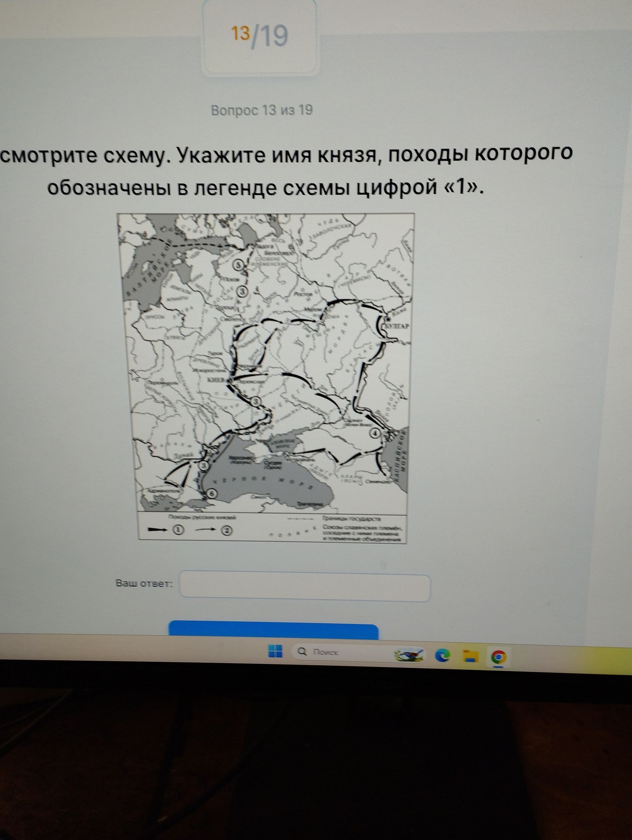Click the answer field next to Ваш ответ
The width and height of the screenshot is (632, 840).
coord(305,585)
